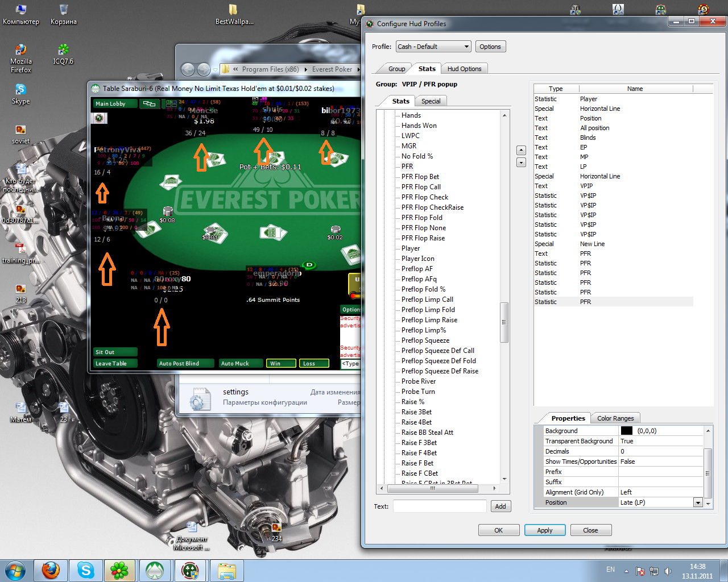
Task: Click the Windows Start orb
Action: pyautogui.click(x=15, y=570)
